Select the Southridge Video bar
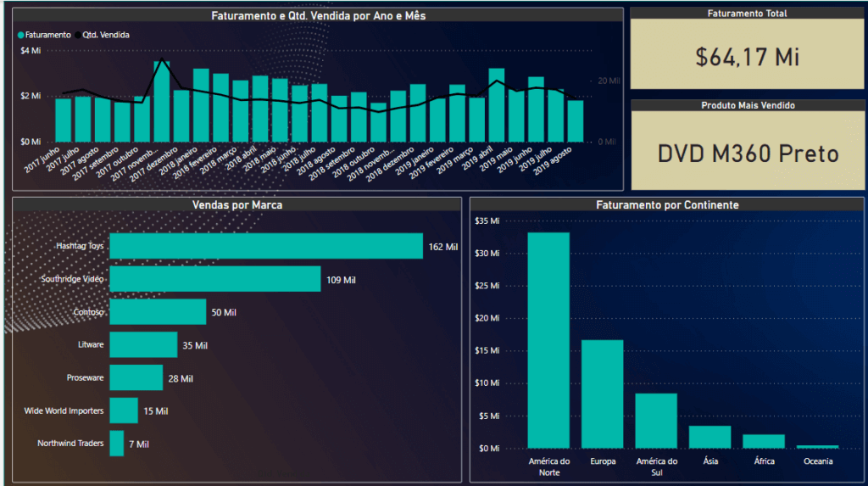This screenshot has height=486, width=868. 214,279
